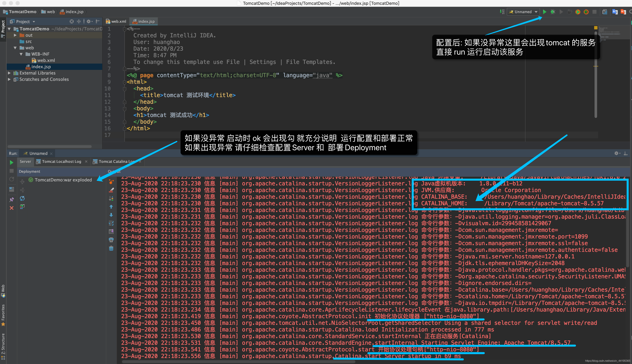Rerun the server with green arrow

[11, 162]
